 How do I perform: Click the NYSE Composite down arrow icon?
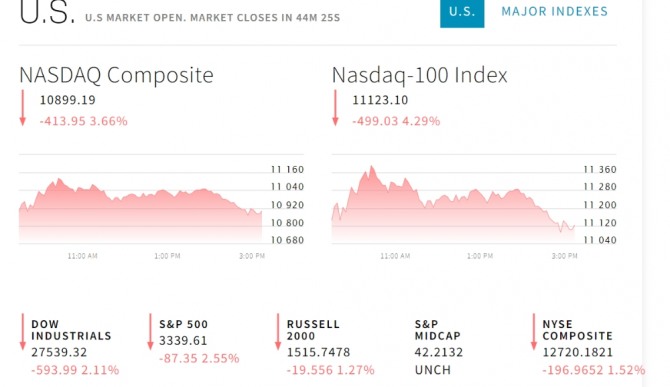pyautogui.click(x=533, y=331)
